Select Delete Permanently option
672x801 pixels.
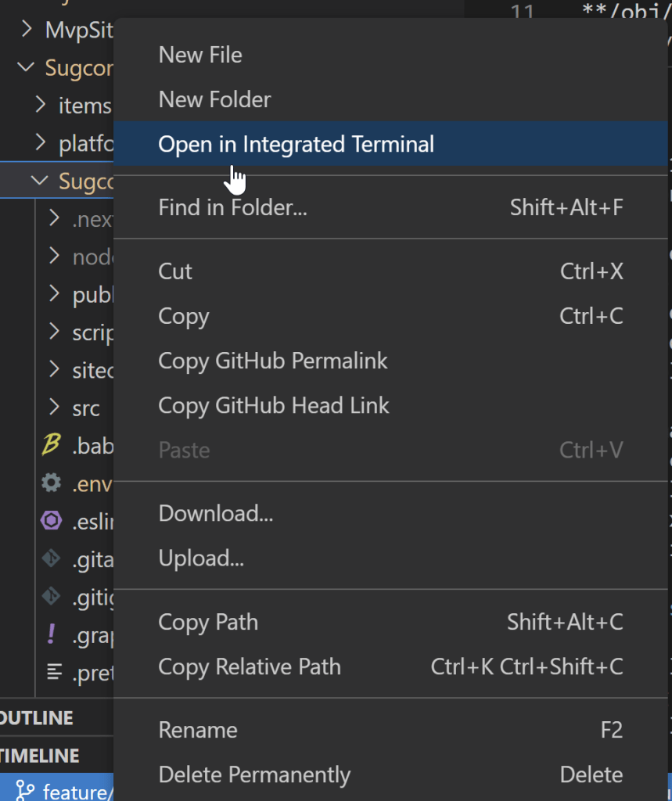tap(254, 775)
